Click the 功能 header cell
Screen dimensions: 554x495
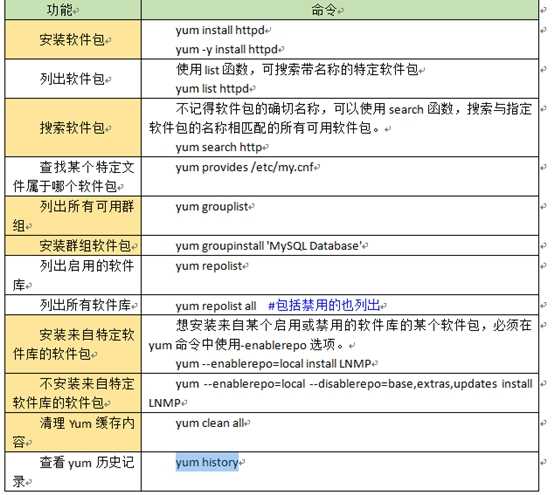(x=73, y=10)
